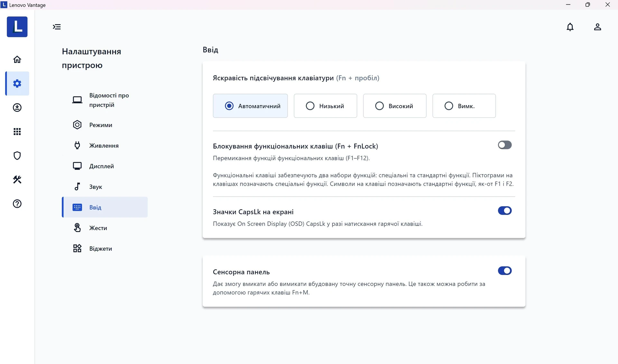Select the Низький backlight option
This screenshot has height=364, width=618.
pyautogui.click(x=325, y=106)
